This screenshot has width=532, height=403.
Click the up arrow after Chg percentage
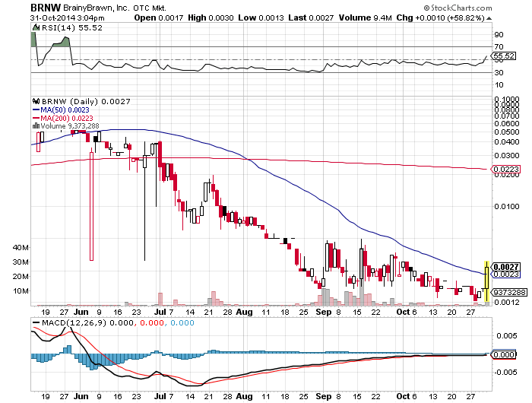(489, 18)
